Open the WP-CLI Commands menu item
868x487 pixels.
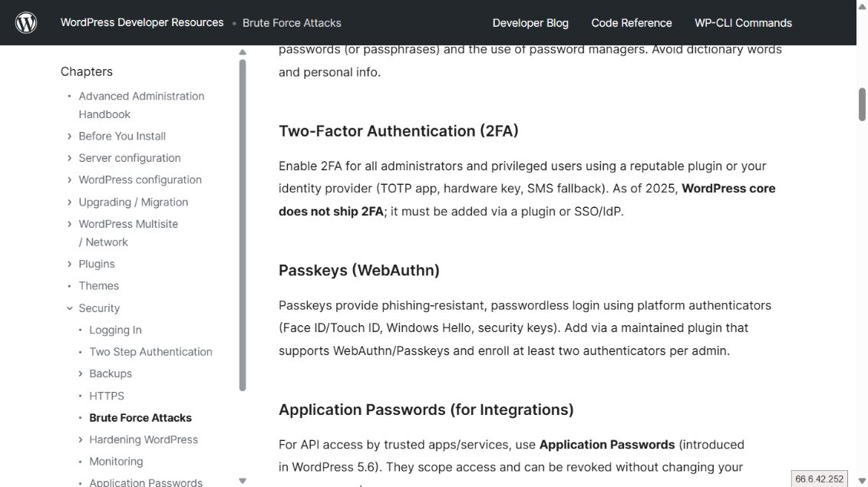pos(744,23)
